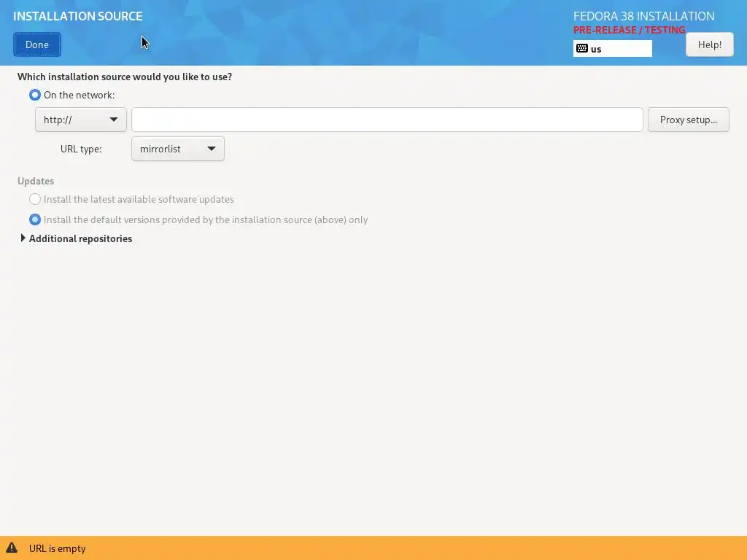747x560 pixels.
Task: Click the 'URL is empty' warning message
Action: (x=57, y=548)
